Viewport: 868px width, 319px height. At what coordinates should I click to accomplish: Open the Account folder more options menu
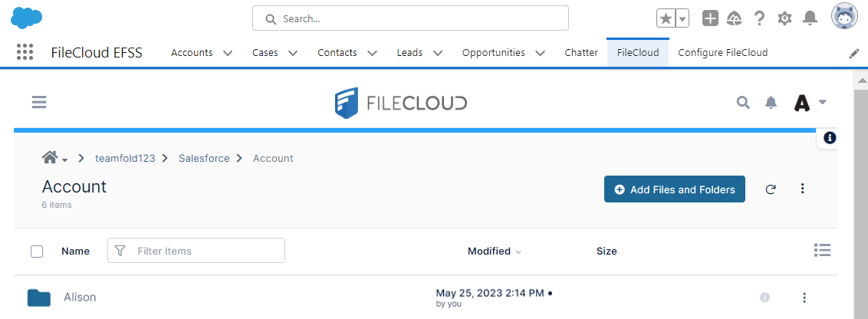pos(802,189)
